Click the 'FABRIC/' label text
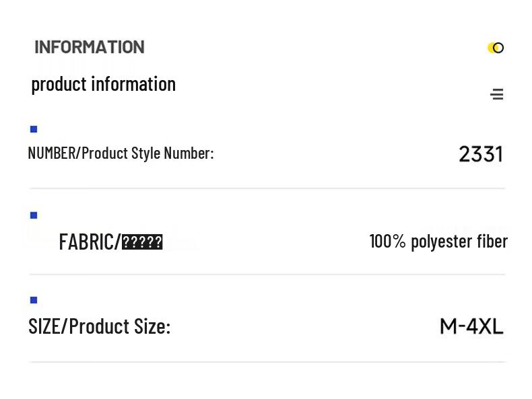 [x=89, y=242]
